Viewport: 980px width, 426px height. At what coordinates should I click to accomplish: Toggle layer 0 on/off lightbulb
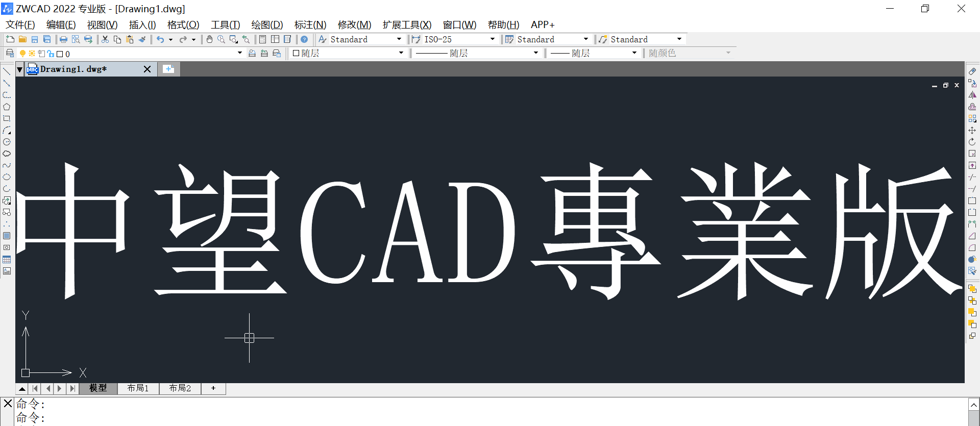tap(22, 54)
